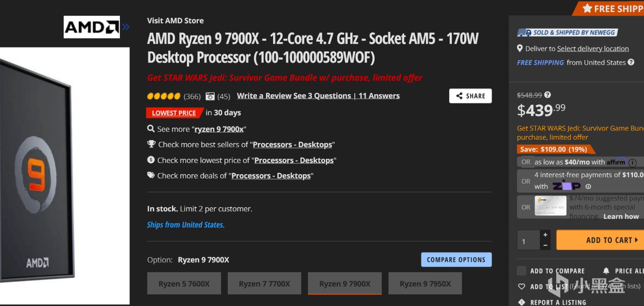Open the question mark icon next to $548.99
The height and width of the screenshot is (306, 644).
tap(547, 95)
